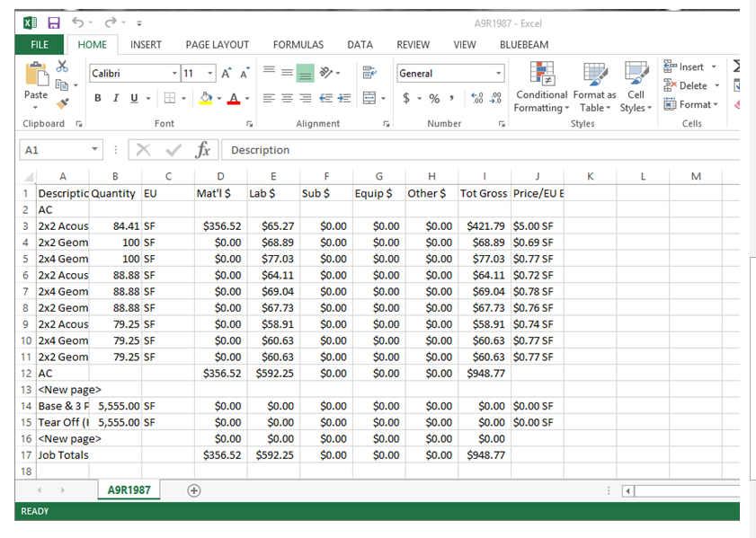The image size is (756, 538).
Task: Open the Name Box dropdown arrow
Action: pos(94,150)
